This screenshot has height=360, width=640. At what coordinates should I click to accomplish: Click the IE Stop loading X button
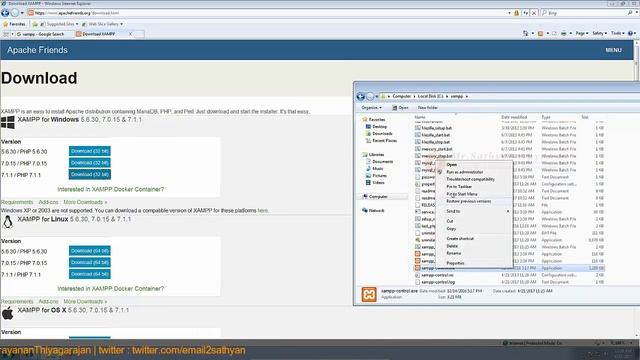534,13
